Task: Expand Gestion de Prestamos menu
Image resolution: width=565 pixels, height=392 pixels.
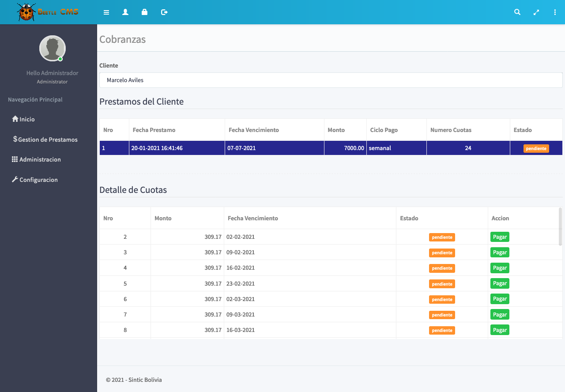Action: pos(48,139)
